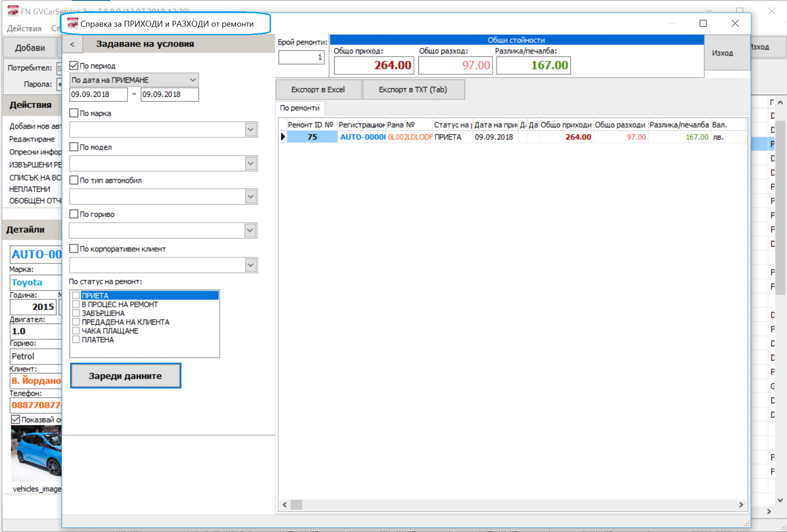Click the frame number cell '0L002LDLODF'
This screenshot has width=787, height=532.
click(x=410, y=137)
